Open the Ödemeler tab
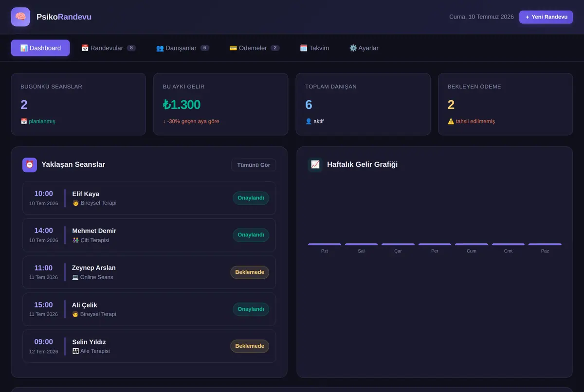 point(255,48)
